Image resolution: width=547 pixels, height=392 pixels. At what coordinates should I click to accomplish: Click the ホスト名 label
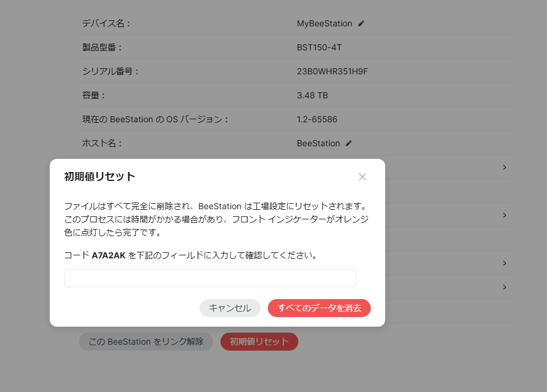(x=102, y=143)
